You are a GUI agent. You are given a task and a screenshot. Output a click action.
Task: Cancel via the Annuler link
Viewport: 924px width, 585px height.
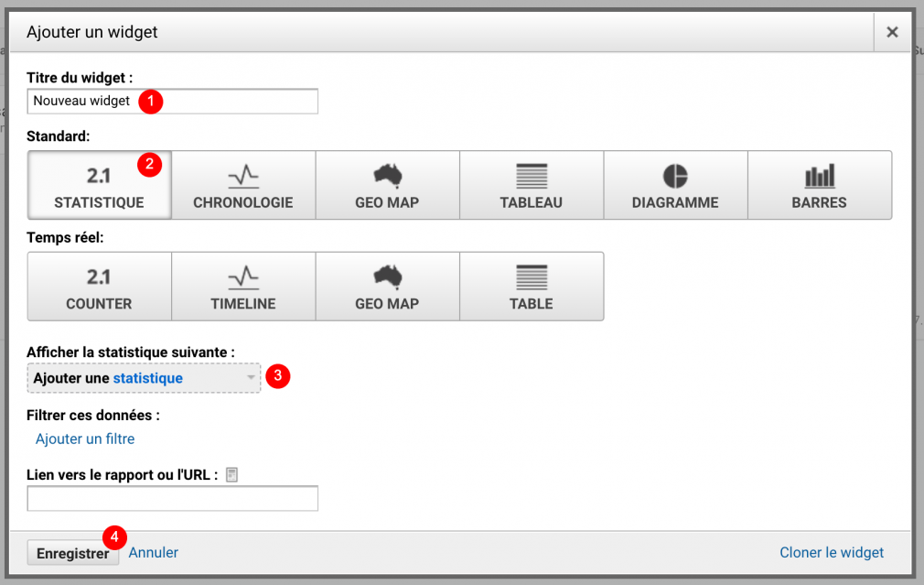(153, 553)
